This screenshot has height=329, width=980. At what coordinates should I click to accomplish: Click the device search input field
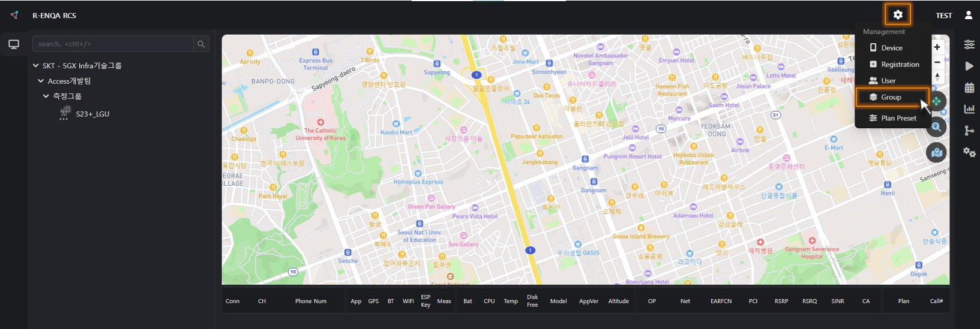point(114,44)
